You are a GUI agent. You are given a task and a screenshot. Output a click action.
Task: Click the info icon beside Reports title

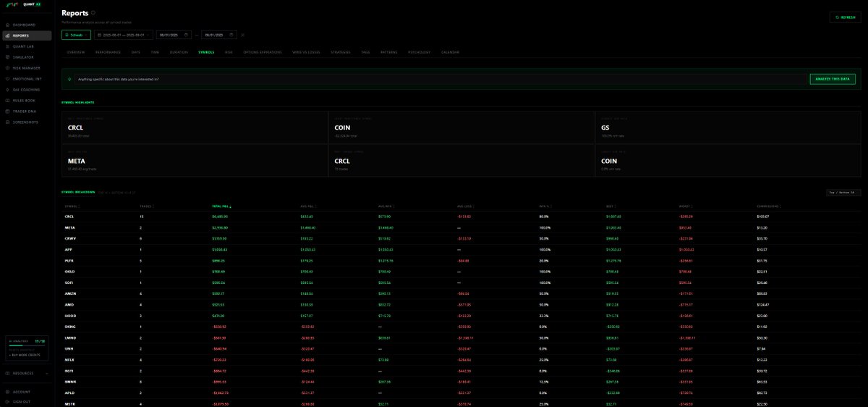(x=93, y=13)
